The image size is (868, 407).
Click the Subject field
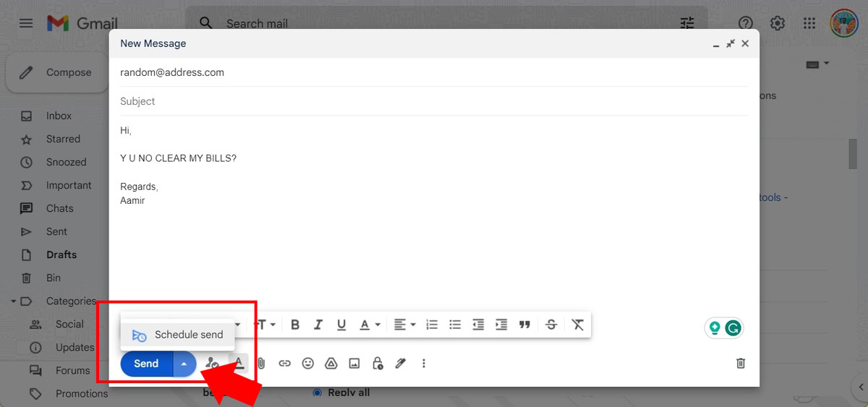pyautogui.click(x=434, y=101)
